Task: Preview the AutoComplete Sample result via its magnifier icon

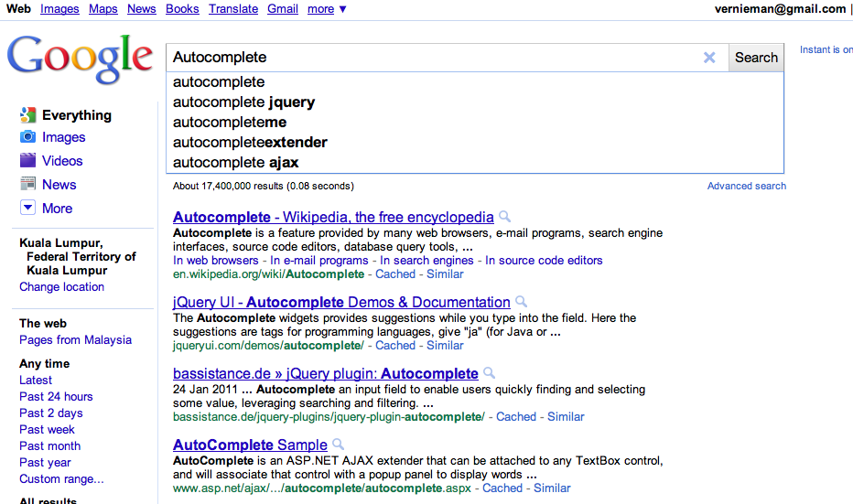Action: (339, 445)
